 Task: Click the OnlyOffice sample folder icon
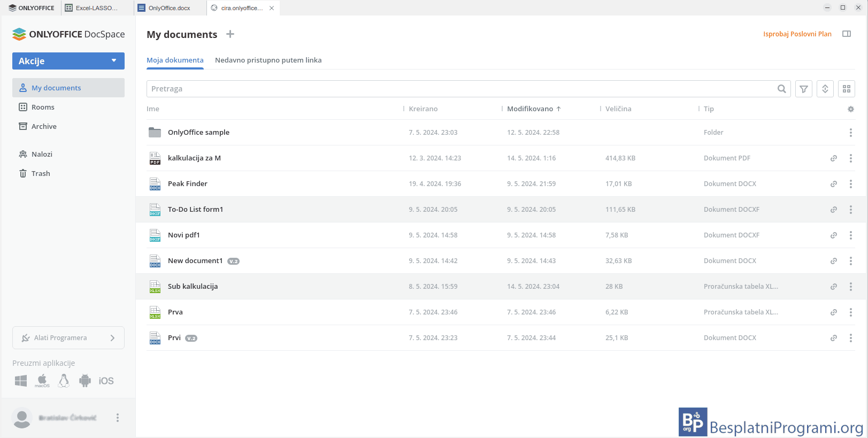pos(155,132)
